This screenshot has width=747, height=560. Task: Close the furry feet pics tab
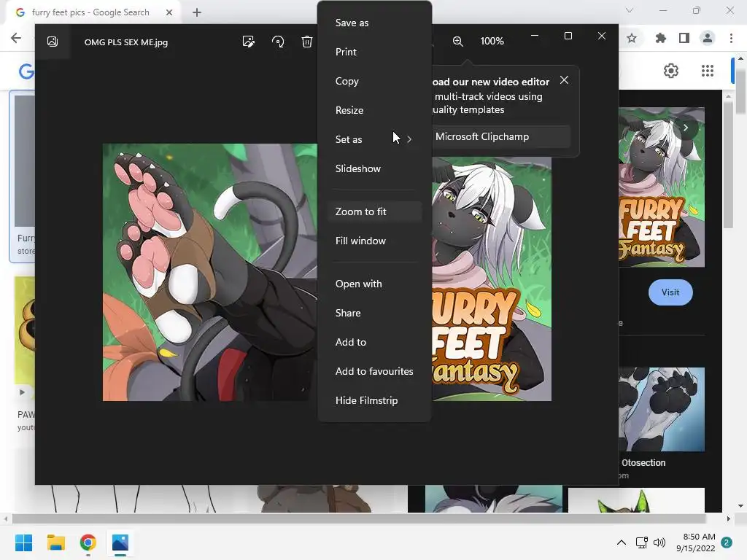(169, 12)
